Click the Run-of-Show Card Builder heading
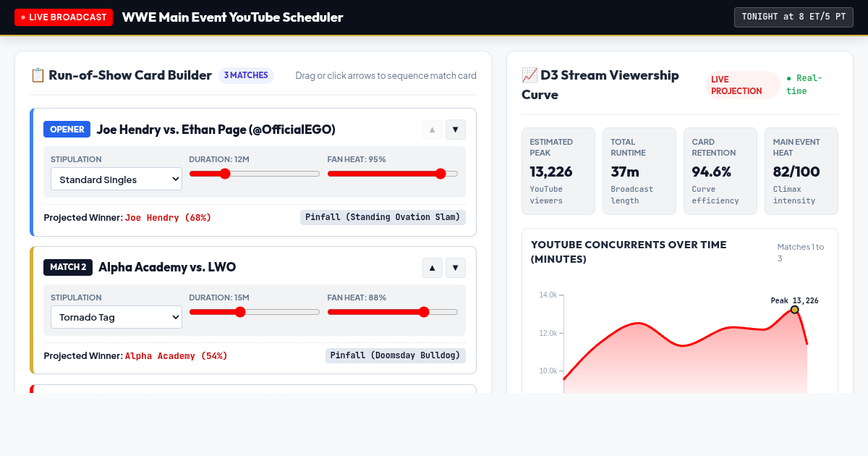868x456 pixels. pyautogui.click(x=121, y=75)
